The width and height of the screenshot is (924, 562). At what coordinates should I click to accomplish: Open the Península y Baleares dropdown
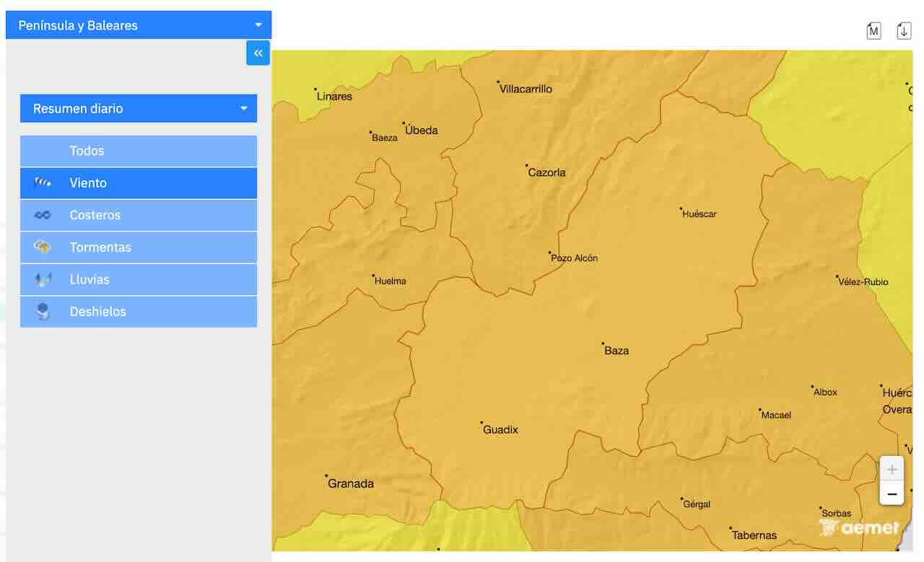139,25
